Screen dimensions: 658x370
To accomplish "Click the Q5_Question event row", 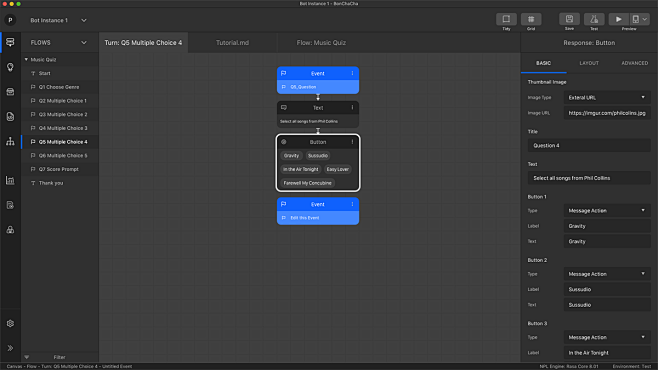I will pos(318,87).
